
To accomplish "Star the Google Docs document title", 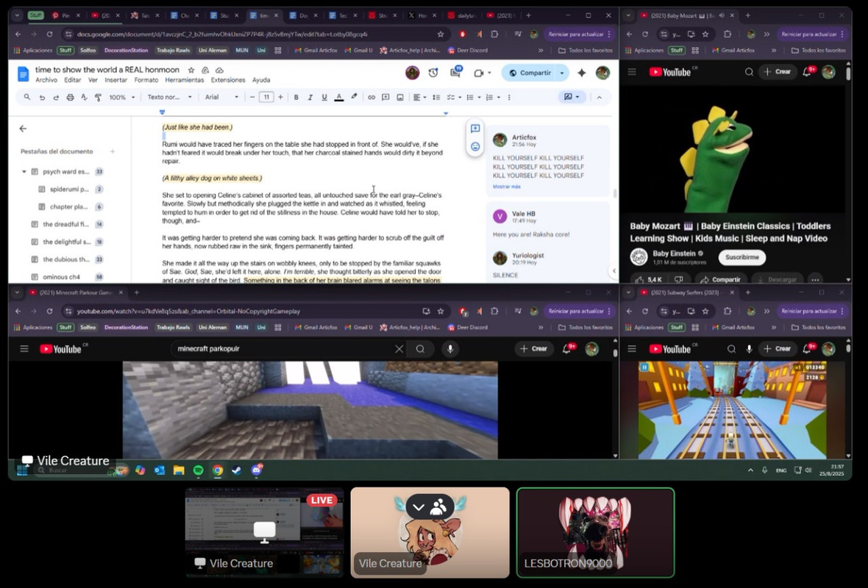I will coord(191,71).
